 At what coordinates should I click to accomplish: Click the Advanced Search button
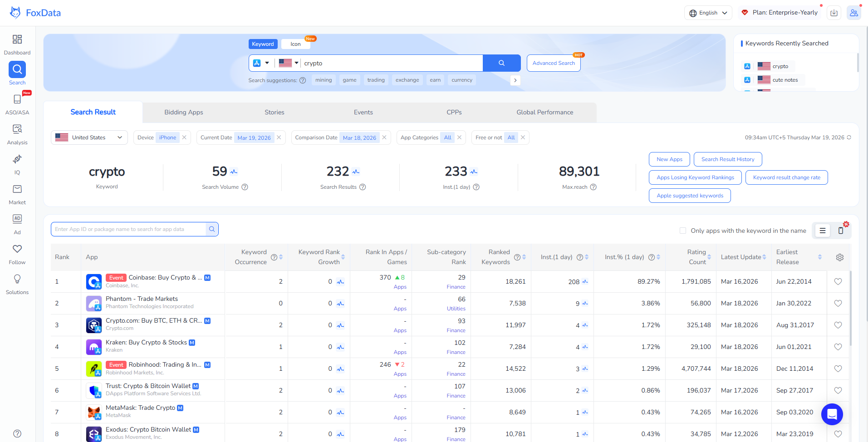coord(553,63)
